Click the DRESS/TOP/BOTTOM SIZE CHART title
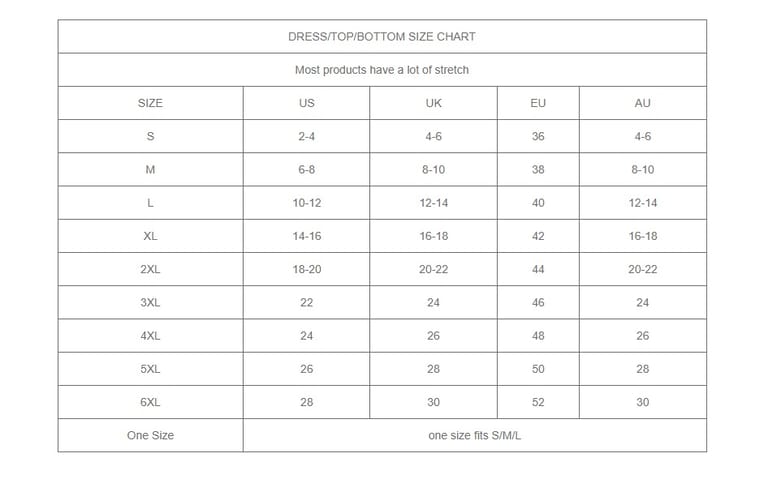 coord(382,37)
